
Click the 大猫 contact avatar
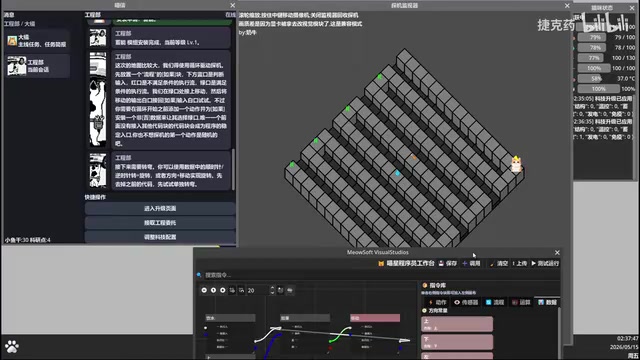pyautogui.click(x=12, y=40)
